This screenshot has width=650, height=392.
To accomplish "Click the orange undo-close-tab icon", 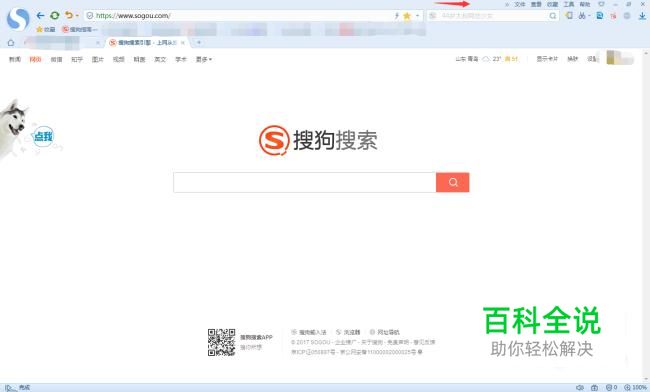I will tap(68, 16).
